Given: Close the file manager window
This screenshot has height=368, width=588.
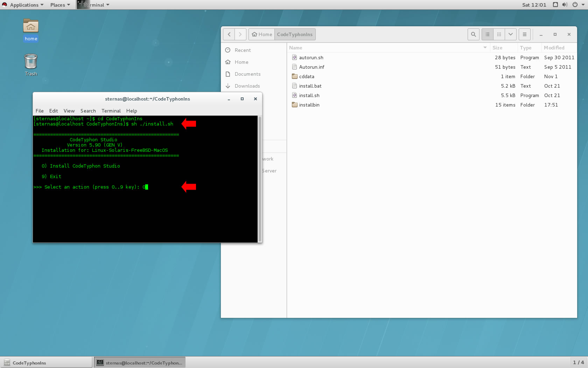Looking at the screenshot, I should [x=569, y=34].
